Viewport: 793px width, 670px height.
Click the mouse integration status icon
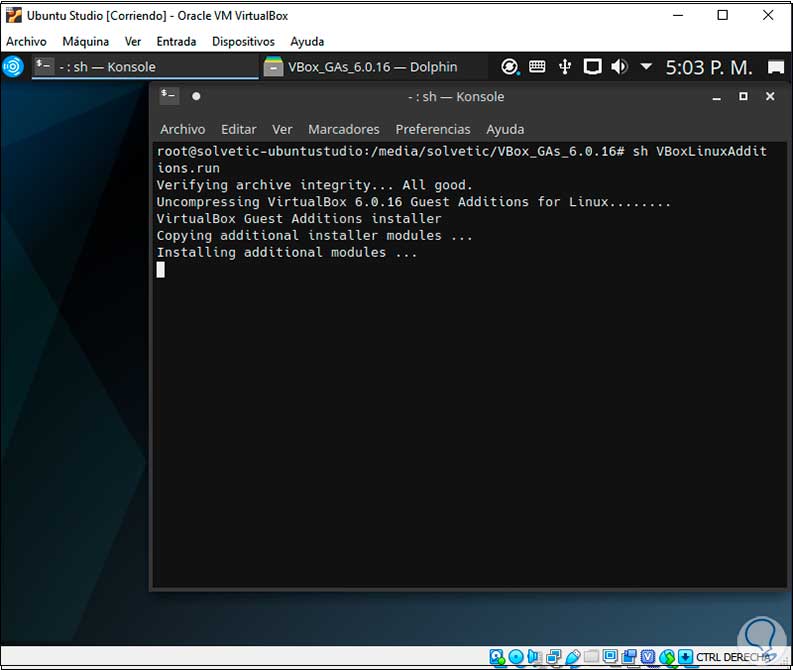click(x=667, y=657)
